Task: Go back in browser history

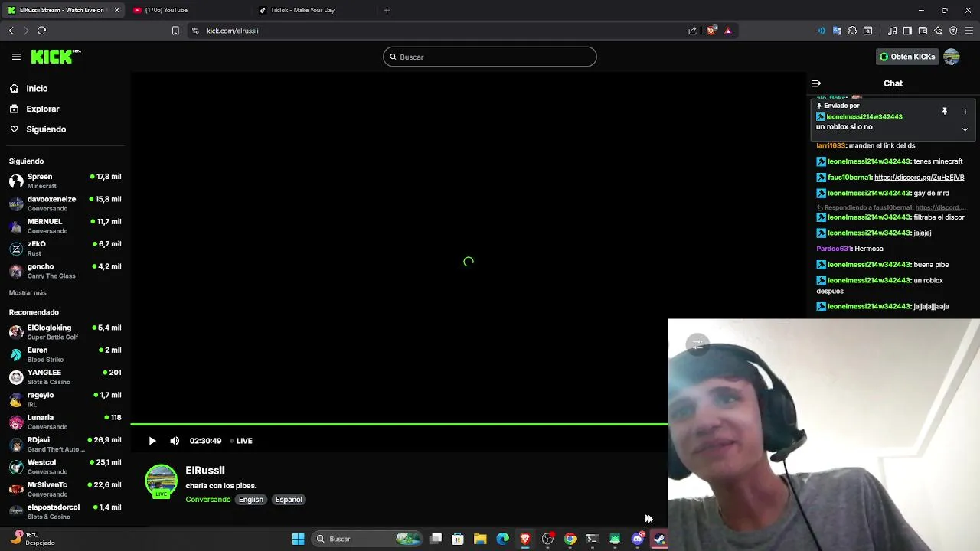Action: click(11, 31)
